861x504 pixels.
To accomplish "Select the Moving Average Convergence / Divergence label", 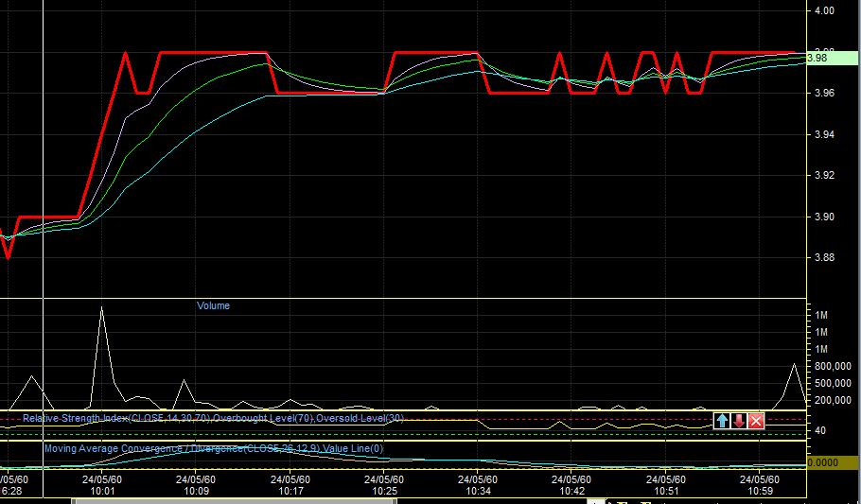I will point(214,448).
